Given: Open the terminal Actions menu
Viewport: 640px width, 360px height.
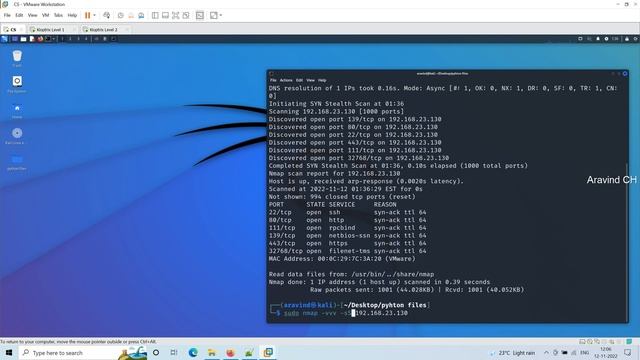Looking at the screenshot, I should pyautogui.click(x=286, y=80).
